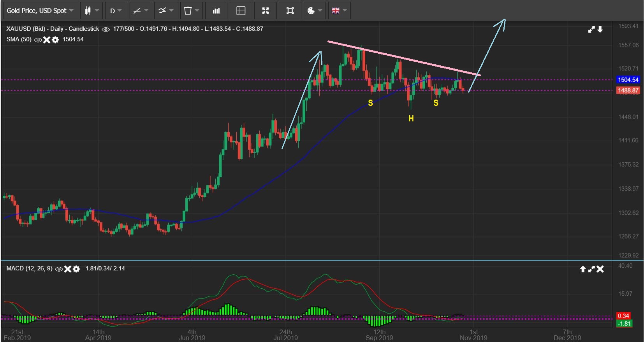
Task: Remove the SMA (50) indicator
Action: pyautogui.click(x=47, y=40)
